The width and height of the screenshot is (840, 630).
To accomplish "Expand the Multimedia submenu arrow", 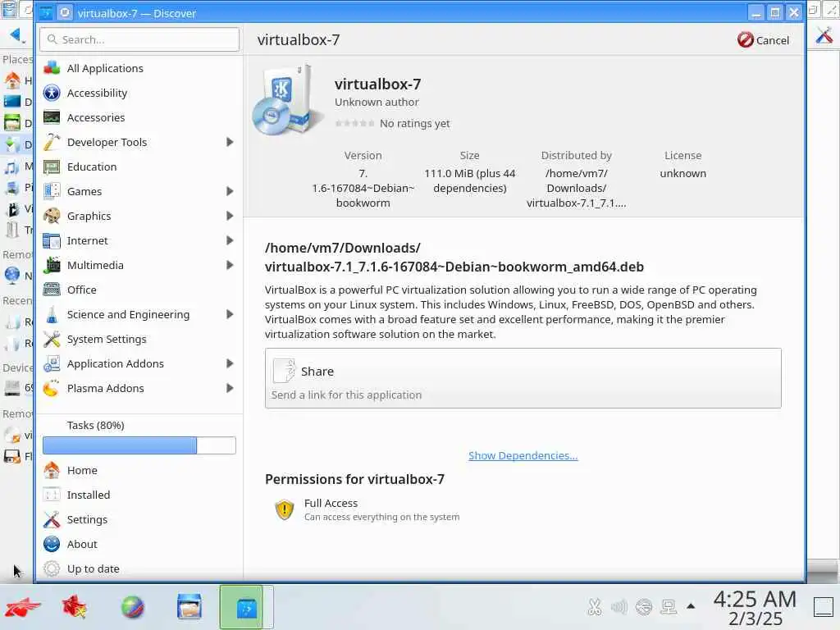I will point(230,265).
